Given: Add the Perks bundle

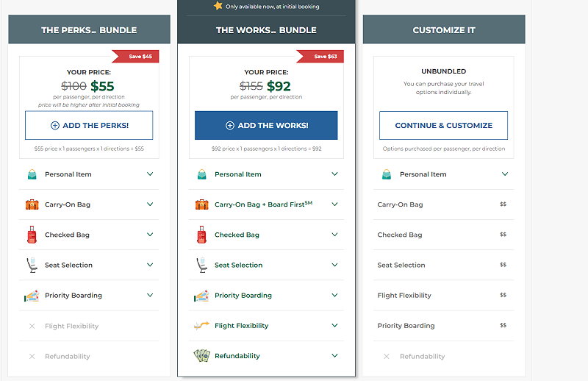Looking at the screenshot, I should pyautogui.click(x=89, y=125).
